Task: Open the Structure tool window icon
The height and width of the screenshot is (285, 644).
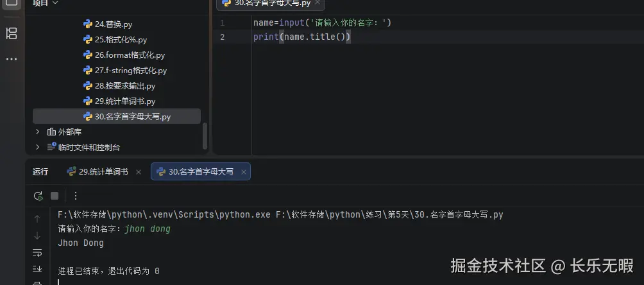Action: pos(12,34)
